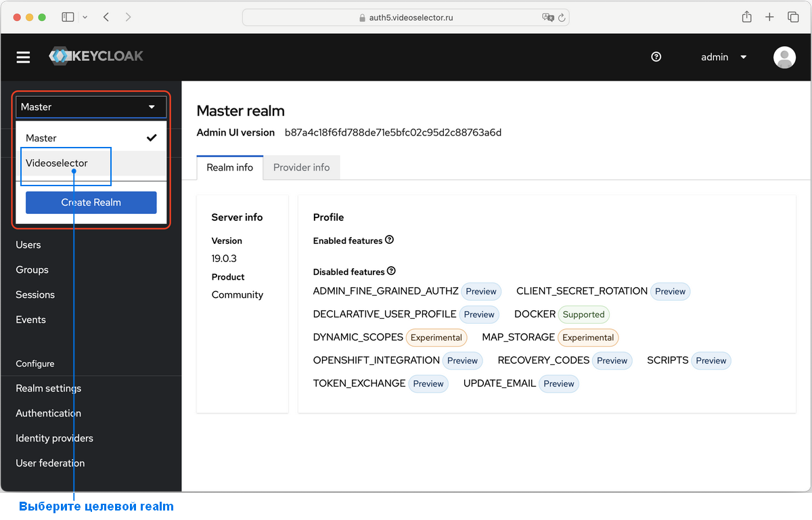
Task: Toggle the hamburger navigation menu
Action: click(24, 58)
